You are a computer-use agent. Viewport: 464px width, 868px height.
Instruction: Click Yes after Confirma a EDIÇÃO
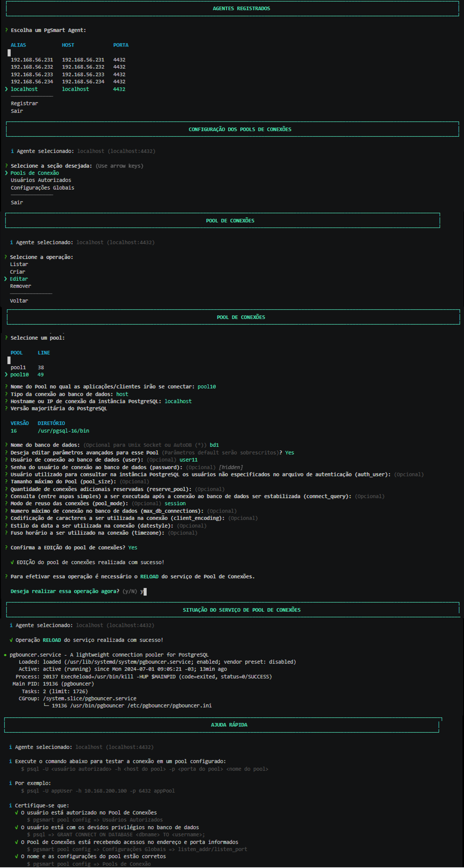[x=133, y=547]
